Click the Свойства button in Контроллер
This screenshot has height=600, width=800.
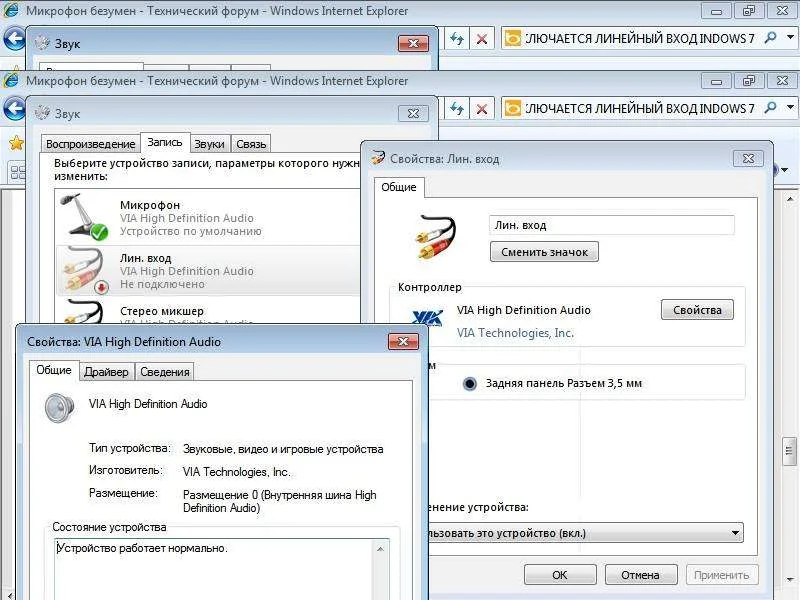click(697, 310)
